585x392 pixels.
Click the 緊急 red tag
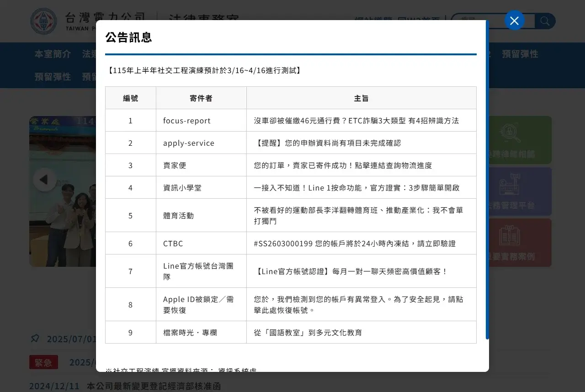pos(43,362)
